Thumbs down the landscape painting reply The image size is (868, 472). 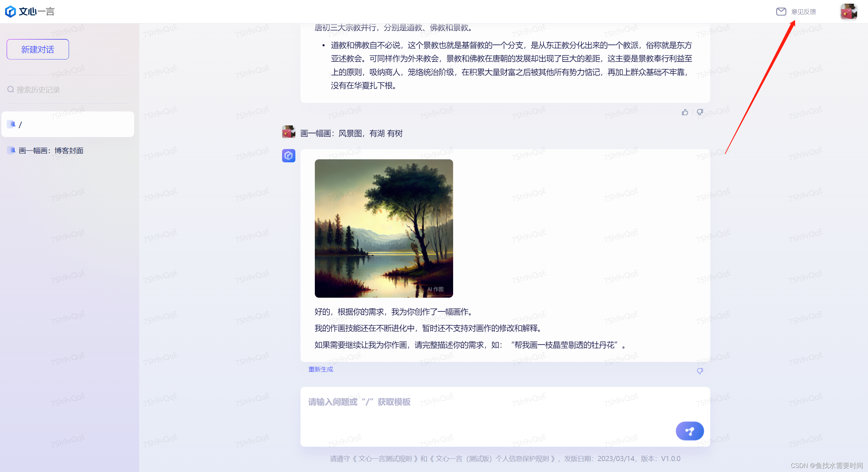(700, 371)
